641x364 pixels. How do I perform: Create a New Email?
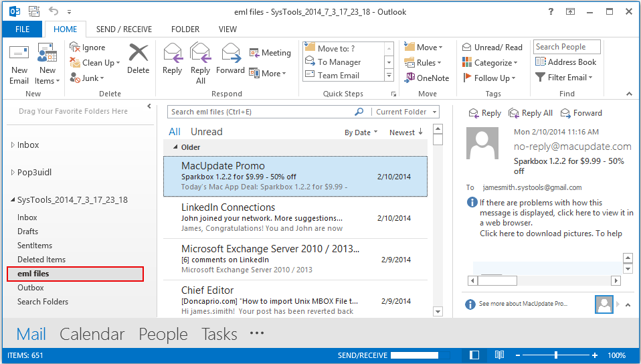click(x=19, y=64)
